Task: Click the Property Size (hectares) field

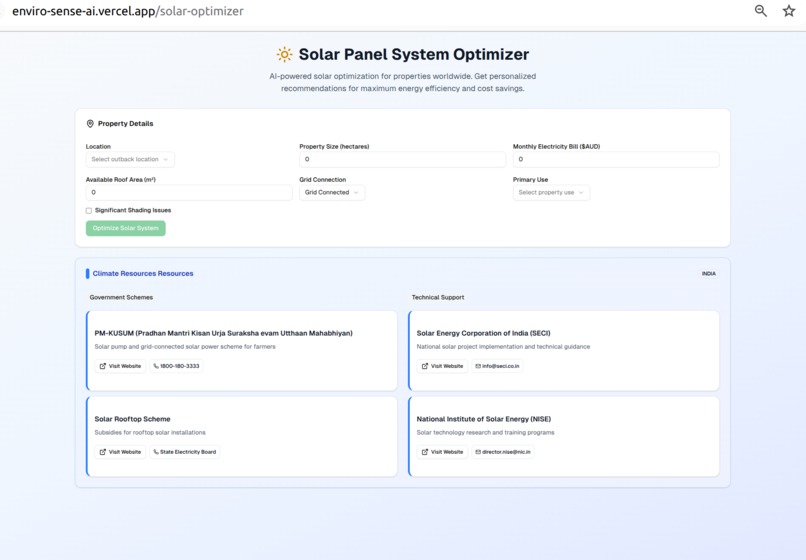Action: [402, 159]
